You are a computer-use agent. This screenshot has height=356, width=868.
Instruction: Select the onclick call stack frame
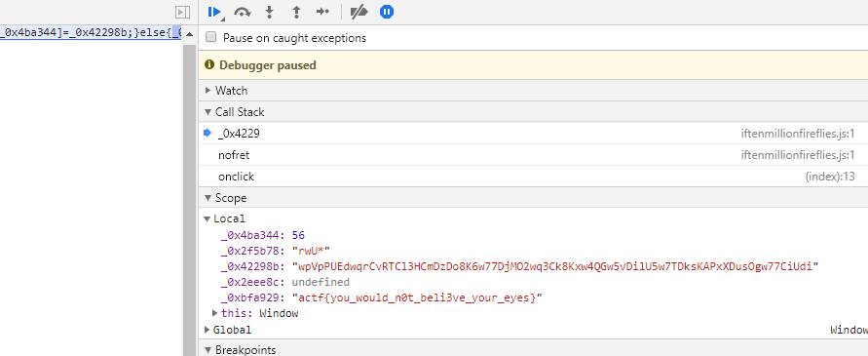(533, 177)
